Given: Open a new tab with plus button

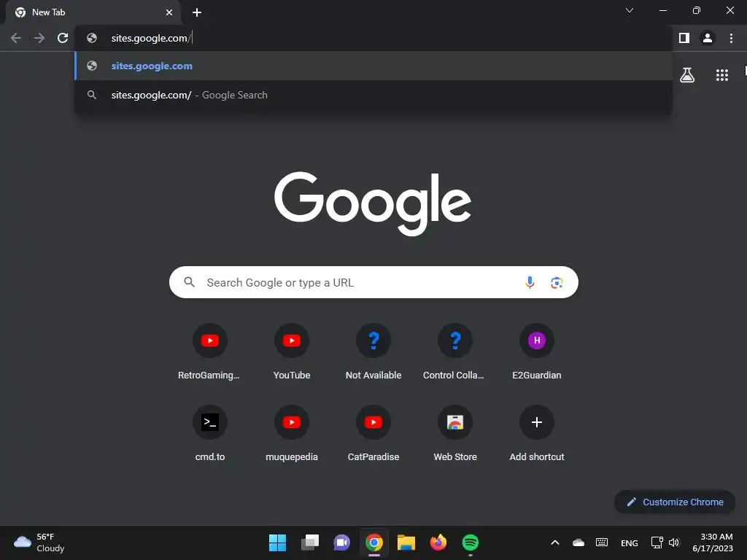Looking at the screenshot, I should tap(197, 12).
